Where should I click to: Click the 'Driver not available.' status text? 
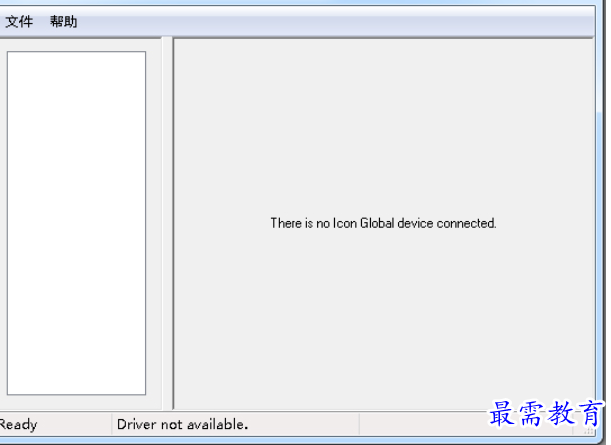click(x=182, y=424)
